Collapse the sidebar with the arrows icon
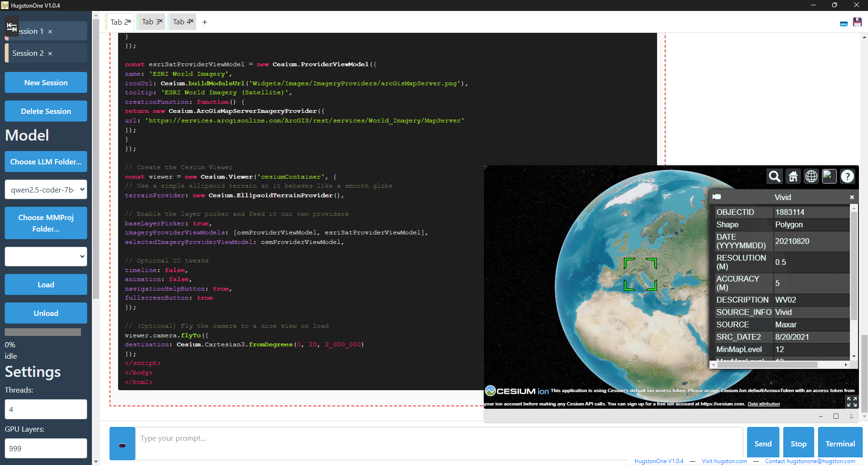 pos(12,27)
